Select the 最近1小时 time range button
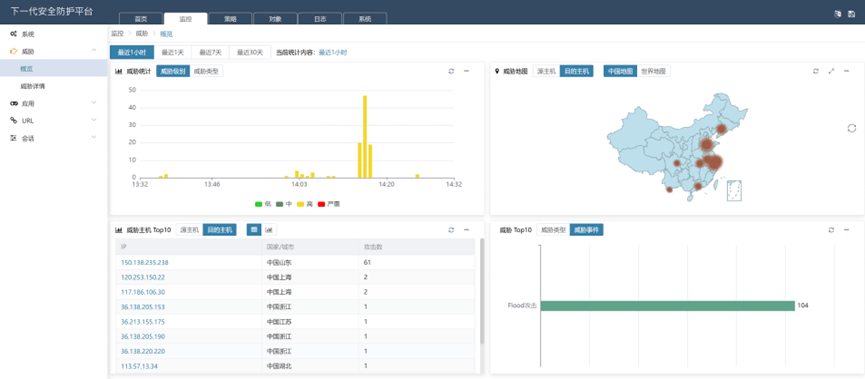This screenshot has width=865, height=379. (x=131, y=52)
